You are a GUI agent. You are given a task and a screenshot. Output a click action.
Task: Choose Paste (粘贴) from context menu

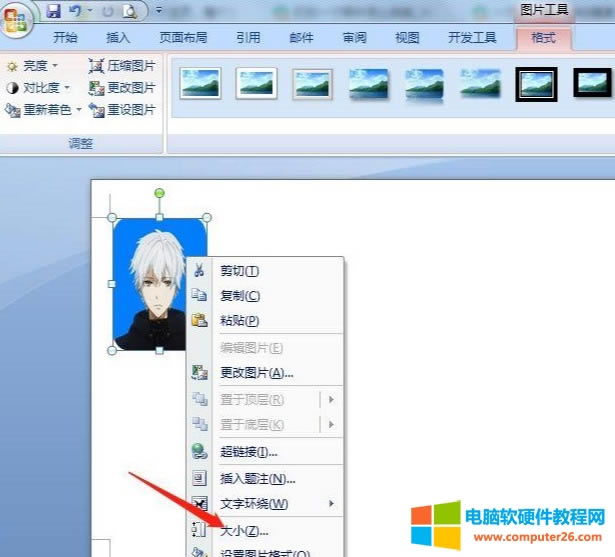[239, 321]
